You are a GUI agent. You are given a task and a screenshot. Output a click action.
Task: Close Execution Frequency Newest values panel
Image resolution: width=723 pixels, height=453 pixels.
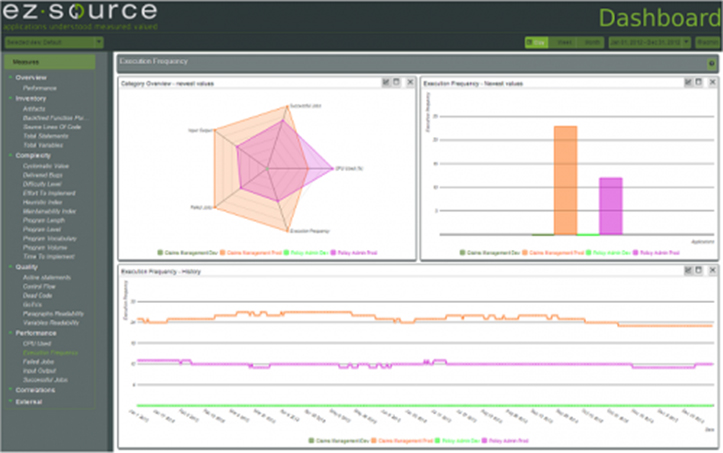pyautogui.click(x=712, y=82)
